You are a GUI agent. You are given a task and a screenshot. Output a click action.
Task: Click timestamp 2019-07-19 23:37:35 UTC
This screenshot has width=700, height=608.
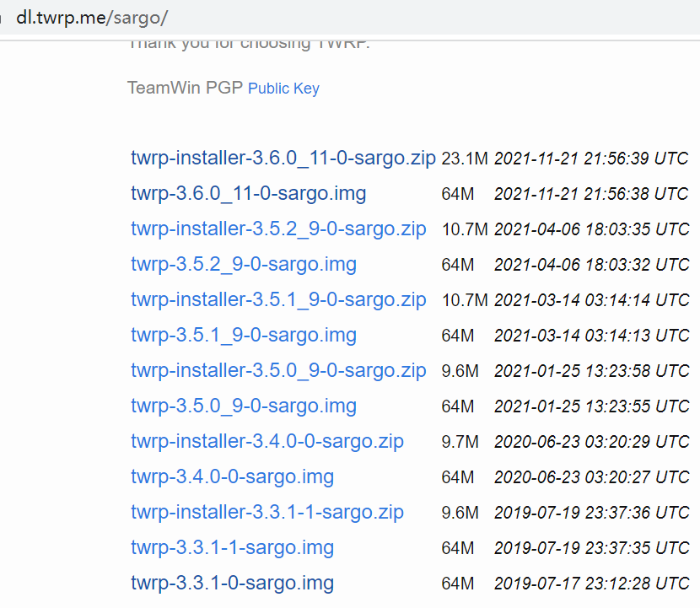pos(591,548)
